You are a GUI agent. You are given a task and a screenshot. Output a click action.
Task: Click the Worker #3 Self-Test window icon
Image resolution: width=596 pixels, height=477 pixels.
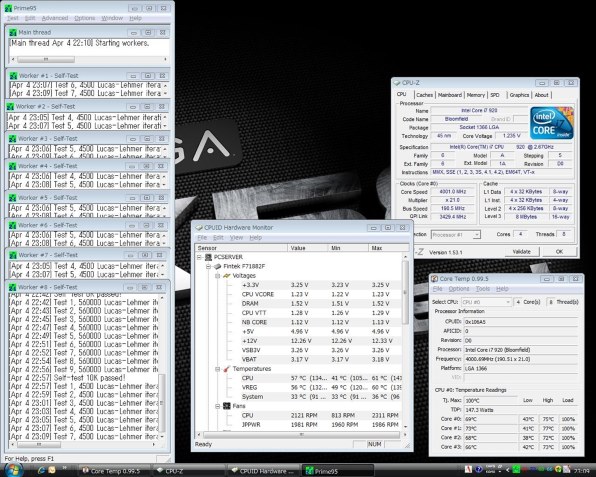coord(13,139)
